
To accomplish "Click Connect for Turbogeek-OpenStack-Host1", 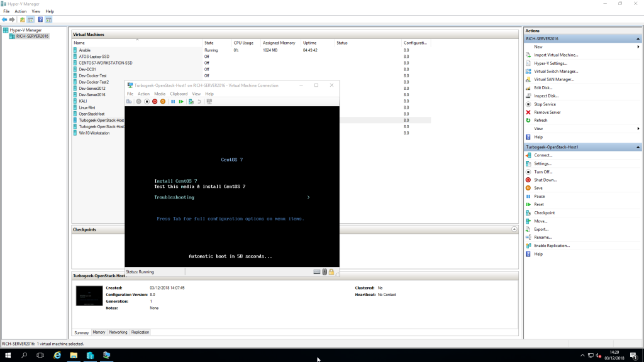I will pyautogui.click(x=543, y=155).
